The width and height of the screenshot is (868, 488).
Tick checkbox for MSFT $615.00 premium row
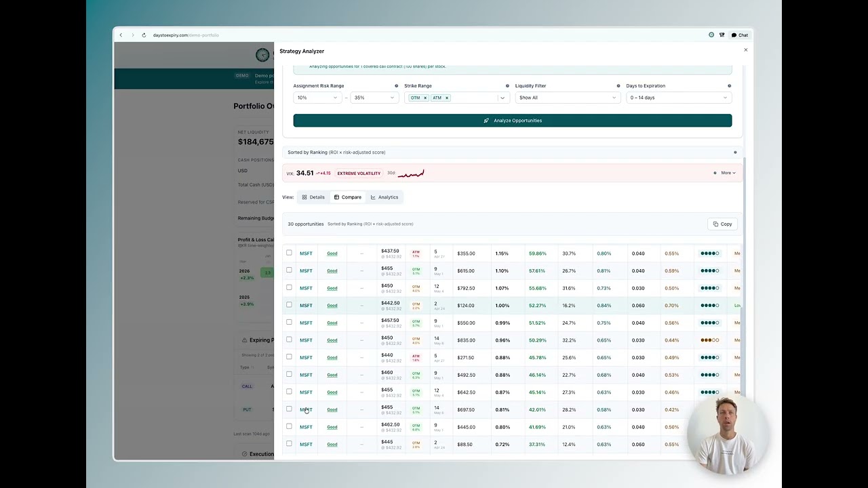tap(289, 270)
